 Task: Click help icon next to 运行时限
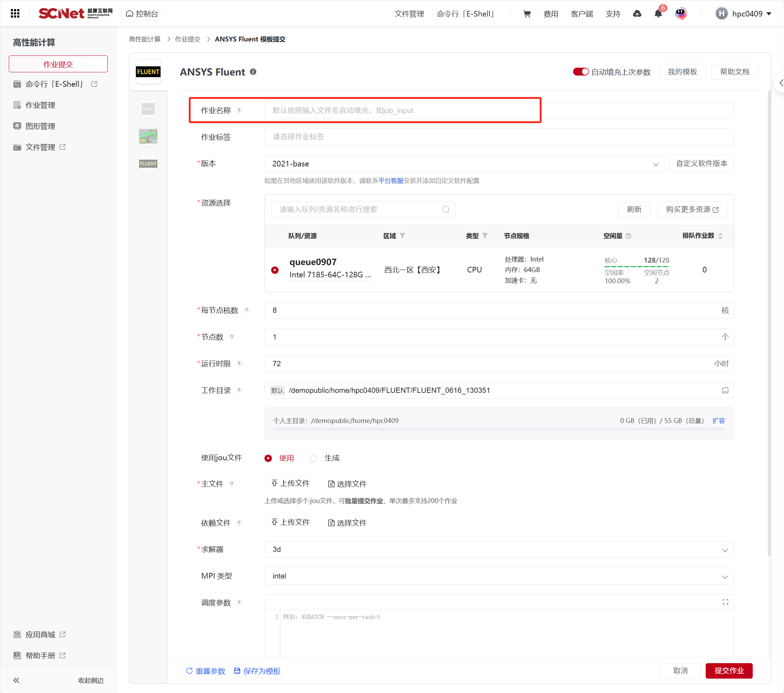click(x=239, y=363)
